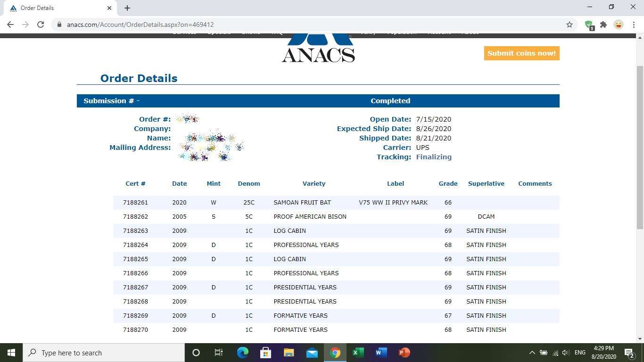This screenshot has height=362, width=644.
Task: Click the DCAM superlative cell
Action: point(486,217)
